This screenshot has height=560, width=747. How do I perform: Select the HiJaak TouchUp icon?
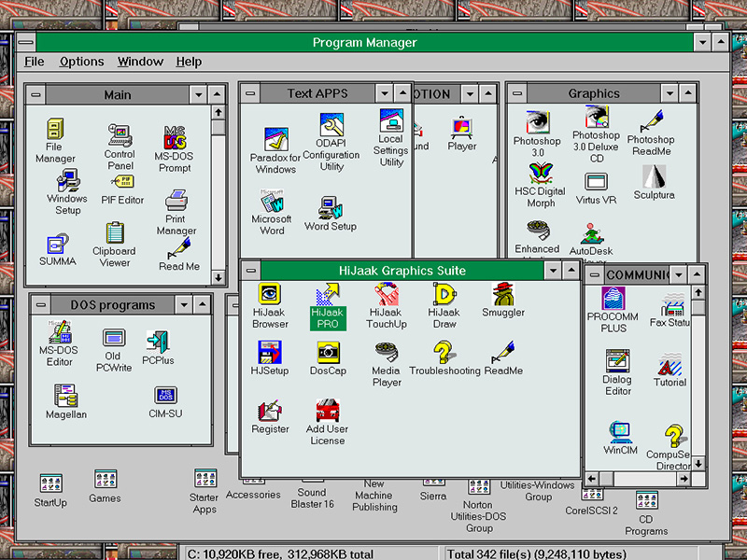(x=387, y=294)
